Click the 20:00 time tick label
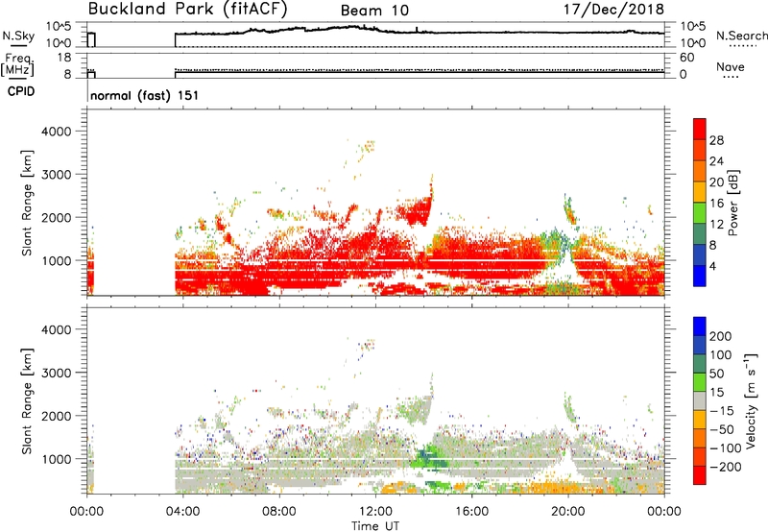 click(568, 512)
